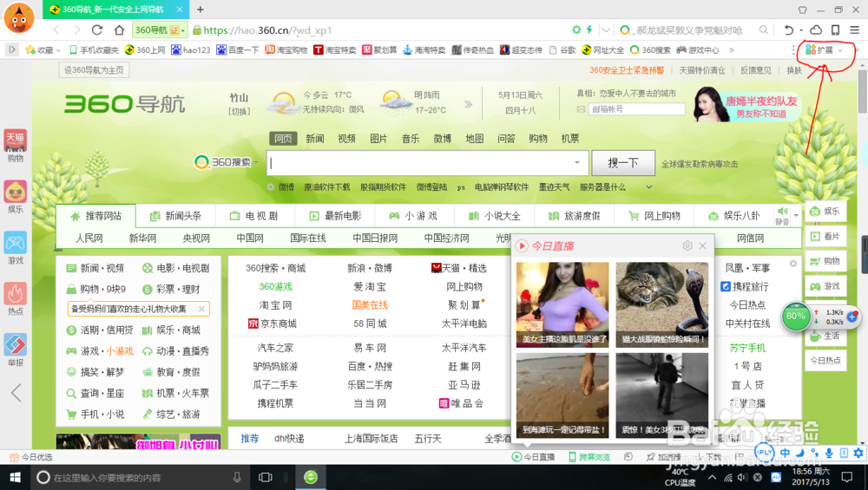Close the 360导航 browser tab

(180, 10)
